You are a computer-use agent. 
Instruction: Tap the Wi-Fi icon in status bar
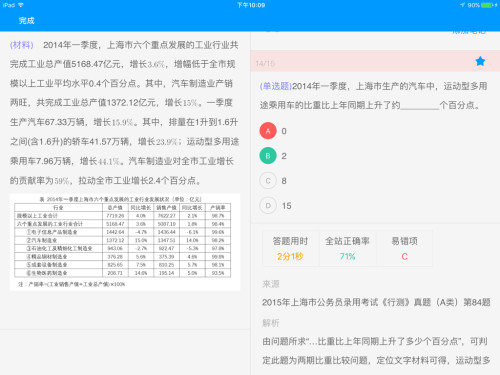tap(21, 5)
